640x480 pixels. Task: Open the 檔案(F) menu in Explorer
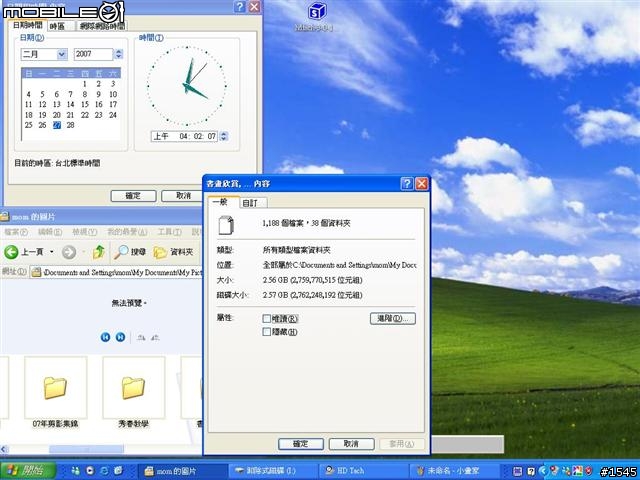click(16, 232)
